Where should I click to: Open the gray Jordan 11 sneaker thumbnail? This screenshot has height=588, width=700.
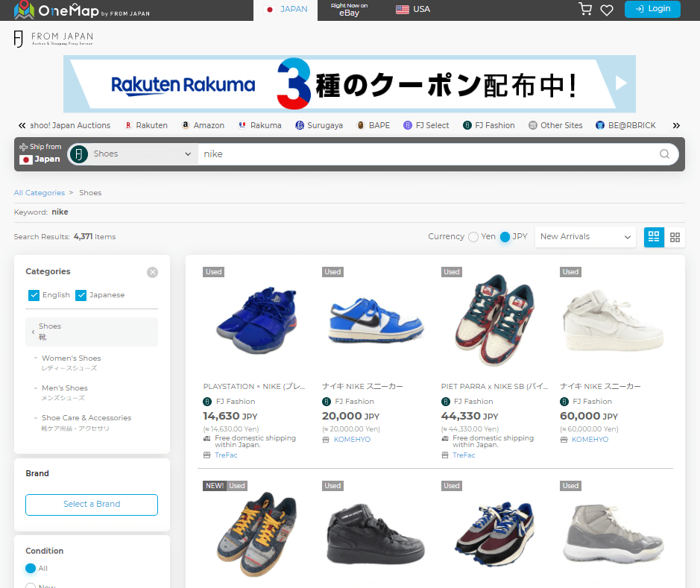click(x=614, y=534)
